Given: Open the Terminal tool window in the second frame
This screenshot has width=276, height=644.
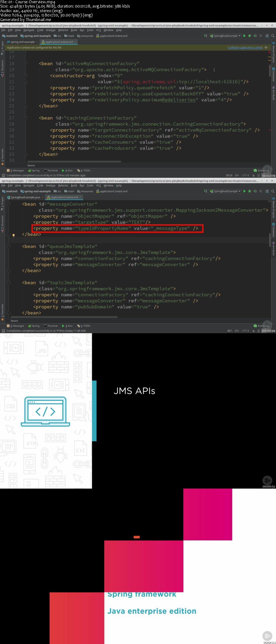Looking at the screenshot, I should click(51, 326).
